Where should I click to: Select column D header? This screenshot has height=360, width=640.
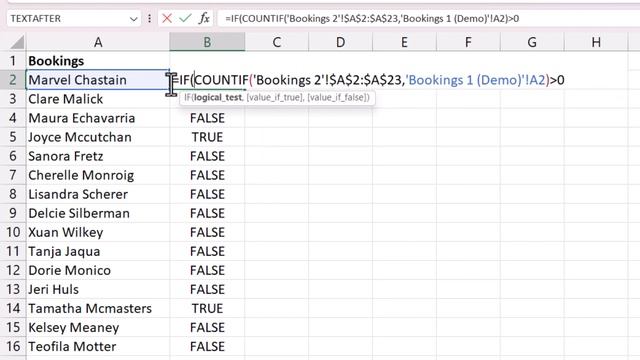(x=340, y=42)
